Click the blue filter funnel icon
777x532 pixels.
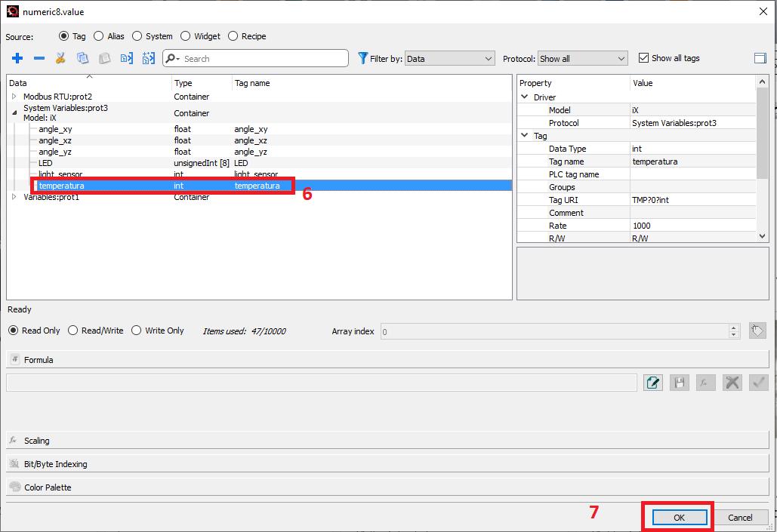[x=362, y=58]
